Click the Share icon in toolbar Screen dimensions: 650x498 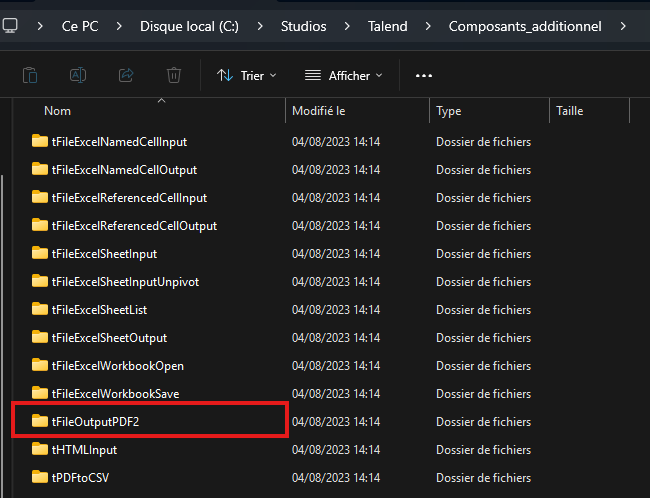click(x=126, y=75)
